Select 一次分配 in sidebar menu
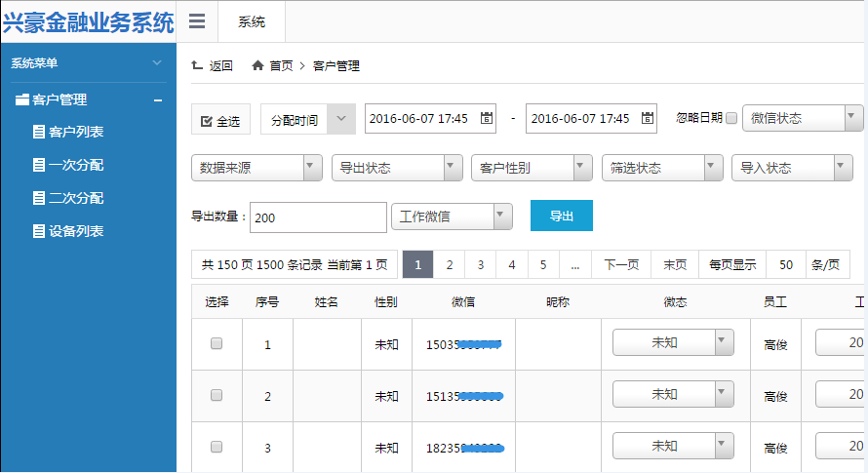This screenshot has height=473, width=868. [x=76, y=165]
